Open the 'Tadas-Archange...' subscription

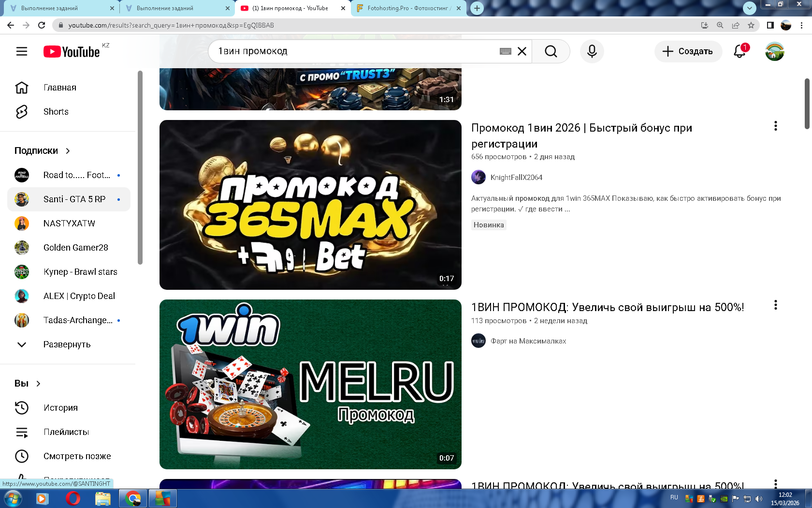[69, 320]
